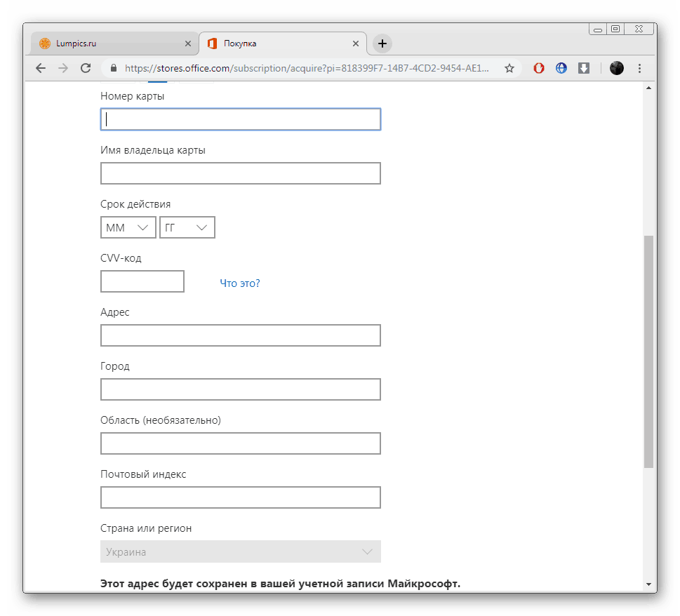
Task: Select the Покупка tab
Action: pyautogui.click(x=281, y=43)
